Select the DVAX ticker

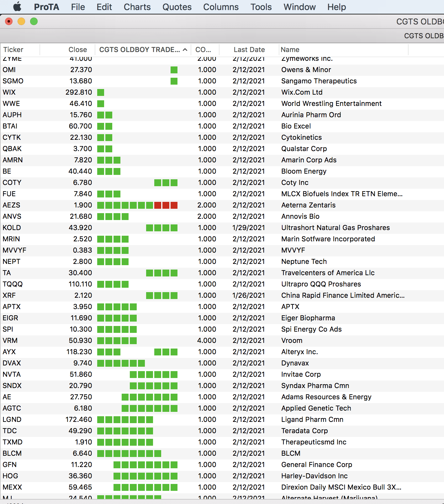click(12, 363)
